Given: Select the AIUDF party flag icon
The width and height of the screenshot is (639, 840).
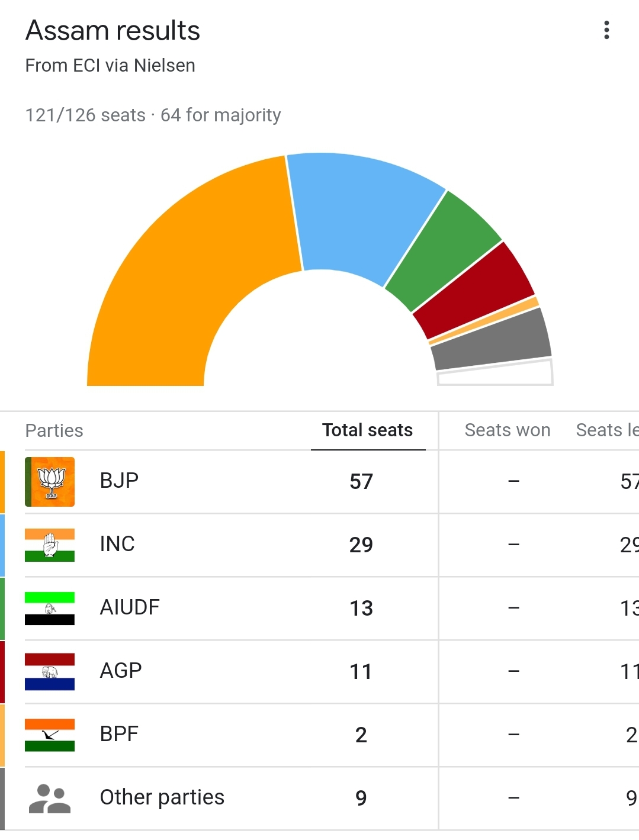Looking at the screenshot, I should [50, 607].
